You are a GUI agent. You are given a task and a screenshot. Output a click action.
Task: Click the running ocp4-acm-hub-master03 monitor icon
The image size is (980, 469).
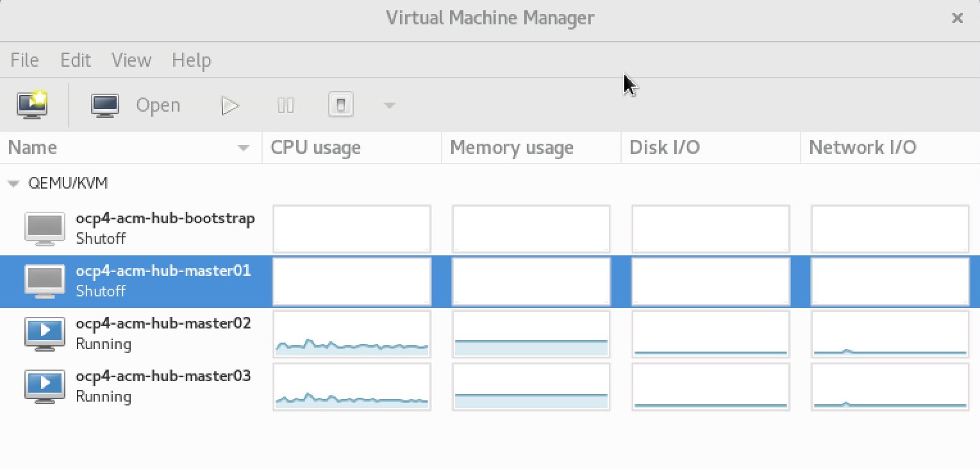pyautogui.click(x=45, y=386)
